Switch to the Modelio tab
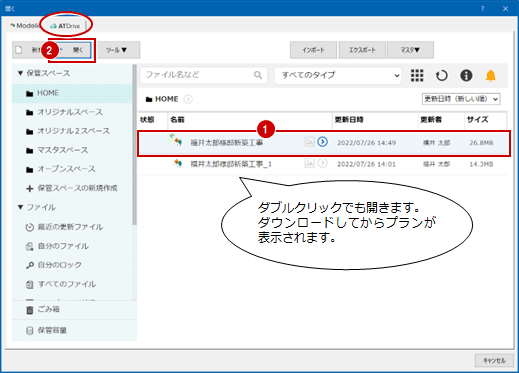 coord(24,26)
